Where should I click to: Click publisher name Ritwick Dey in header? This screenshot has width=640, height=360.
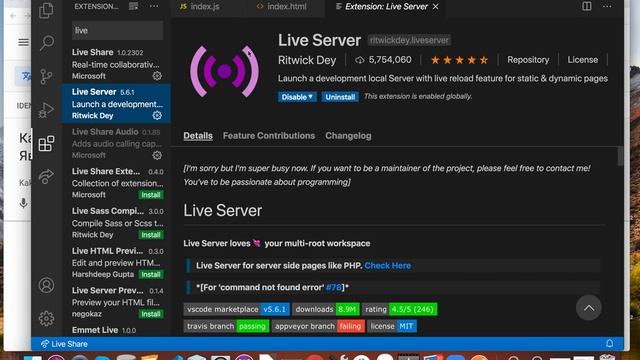click(307, 60)
